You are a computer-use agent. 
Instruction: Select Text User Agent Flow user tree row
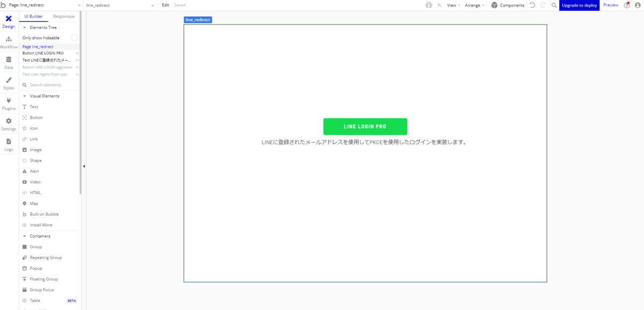tap(45, 74)
